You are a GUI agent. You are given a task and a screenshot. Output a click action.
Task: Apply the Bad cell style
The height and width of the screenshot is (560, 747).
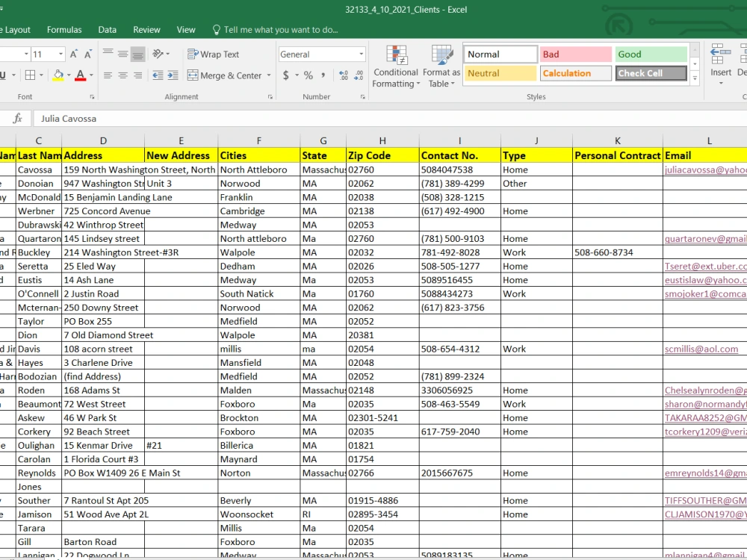pyautogui.click(x=575, y=55)
